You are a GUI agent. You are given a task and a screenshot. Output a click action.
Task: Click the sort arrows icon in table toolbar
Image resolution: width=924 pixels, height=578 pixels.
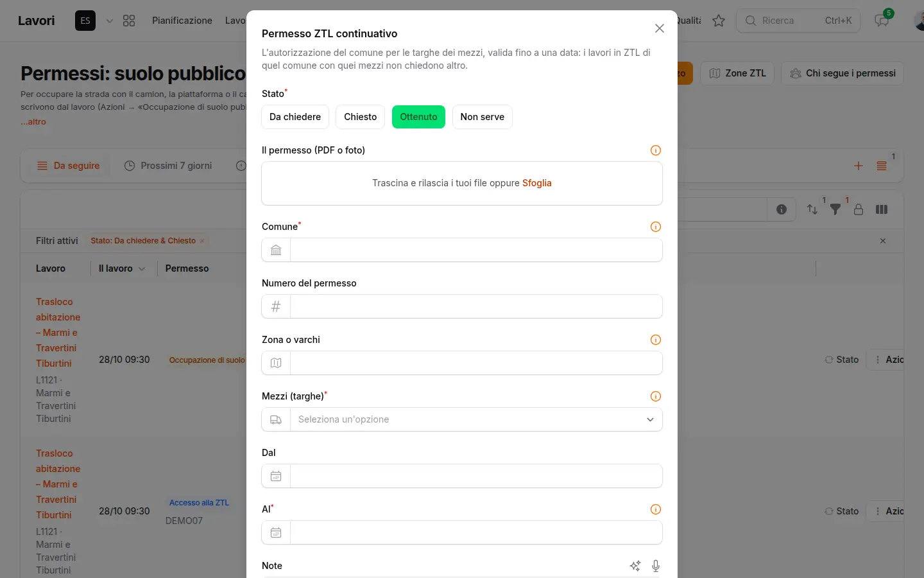point(812,209)
